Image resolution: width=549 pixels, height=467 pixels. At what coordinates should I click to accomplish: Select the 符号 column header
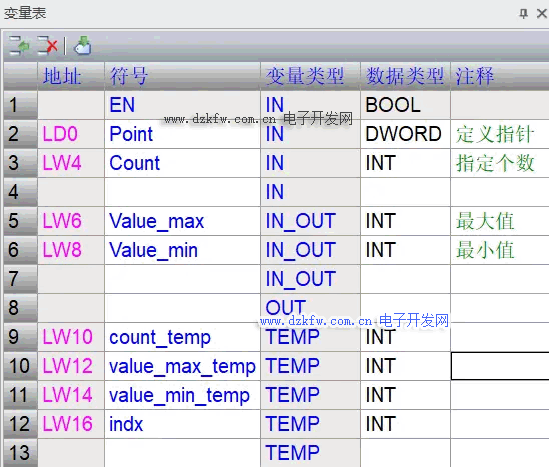click(182, 76)
